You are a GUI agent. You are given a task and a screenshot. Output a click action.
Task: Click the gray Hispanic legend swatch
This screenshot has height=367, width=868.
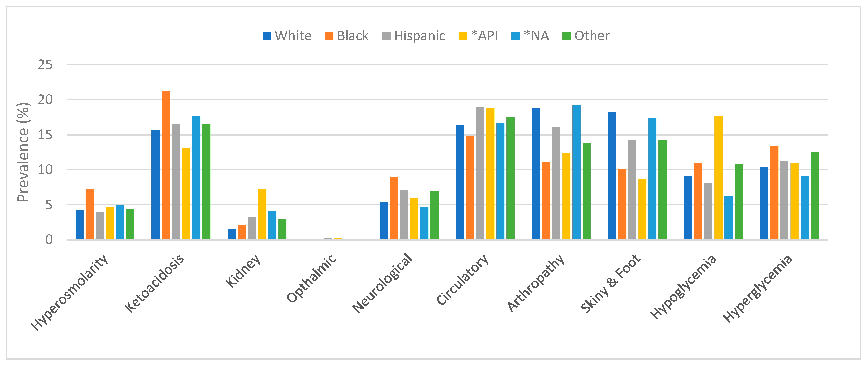tap(386, 36)
